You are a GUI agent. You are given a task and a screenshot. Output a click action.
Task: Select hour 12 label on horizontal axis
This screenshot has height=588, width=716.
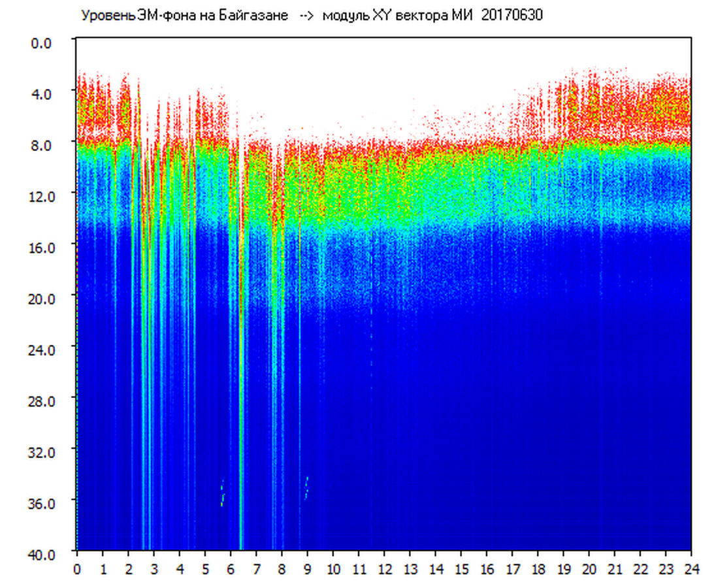coord(384,569)
